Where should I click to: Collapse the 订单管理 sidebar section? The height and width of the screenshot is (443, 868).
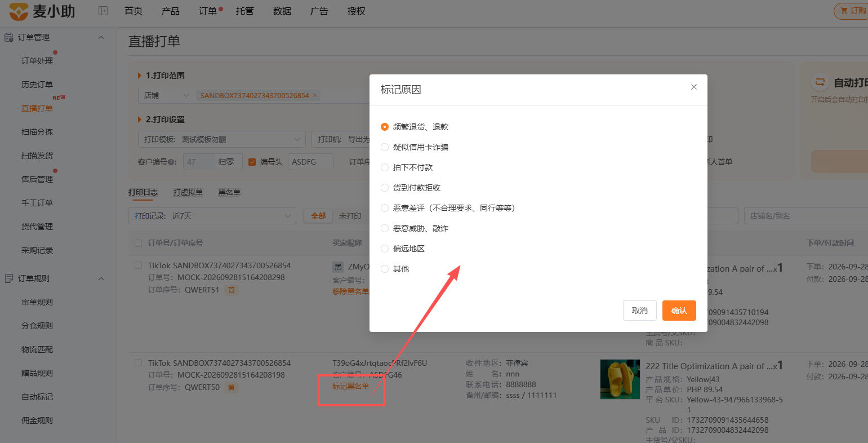pyautogui.click(x=101, y=37)
